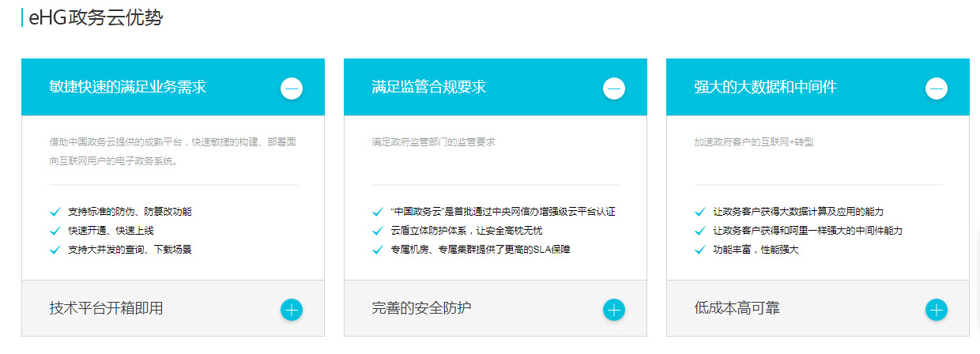Click the 敏捷快速的满足业务需求 header title
The height and width of the screenshot is (354, 980).
[128, 87]
